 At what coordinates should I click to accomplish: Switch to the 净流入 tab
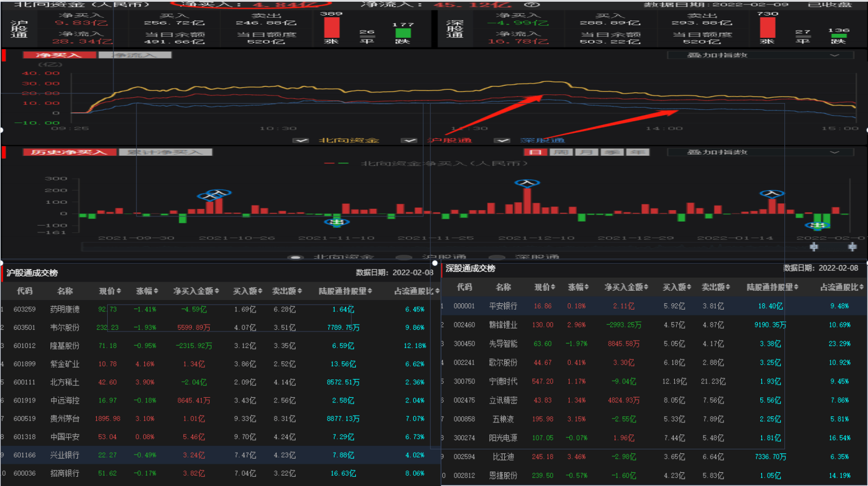click(135, 56)
